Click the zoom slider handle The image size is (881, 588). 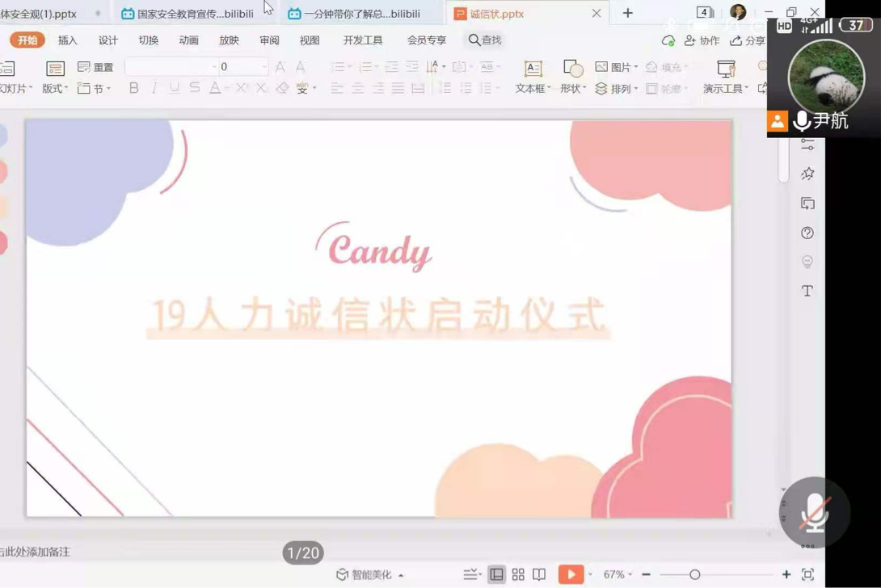point(694,574)
